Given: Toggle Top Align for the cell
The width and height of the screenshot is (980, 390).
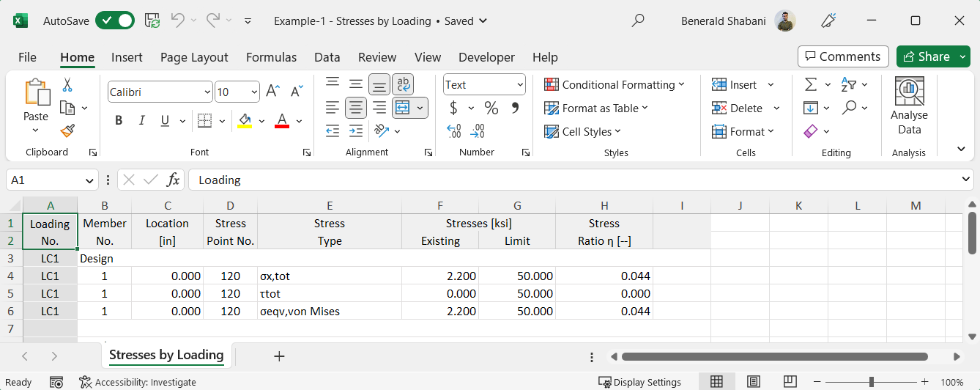Looking at the screenshot, I should click(x=333, y=84).
